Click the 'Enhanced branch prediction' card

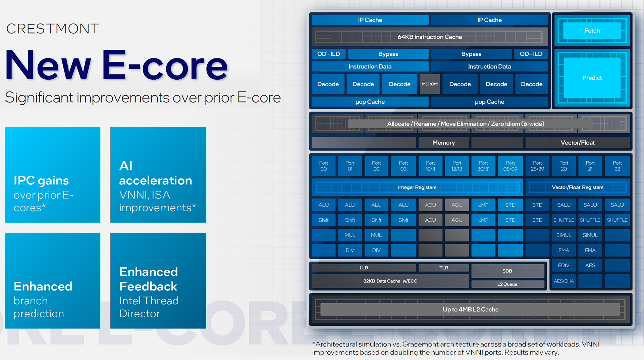tap(52, 281)
